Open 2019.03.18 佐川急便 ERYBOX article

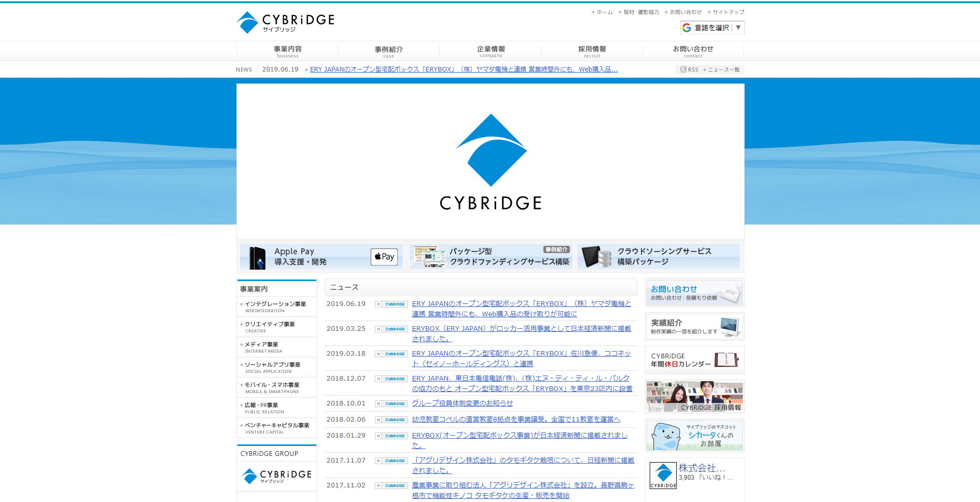coord(521,358)
